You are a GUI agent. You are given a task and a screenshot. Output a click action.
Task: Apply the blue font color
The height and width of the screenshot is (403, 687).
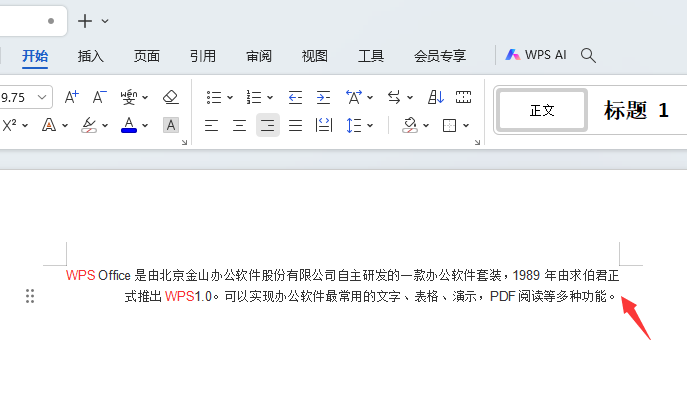tap(129, 126)
